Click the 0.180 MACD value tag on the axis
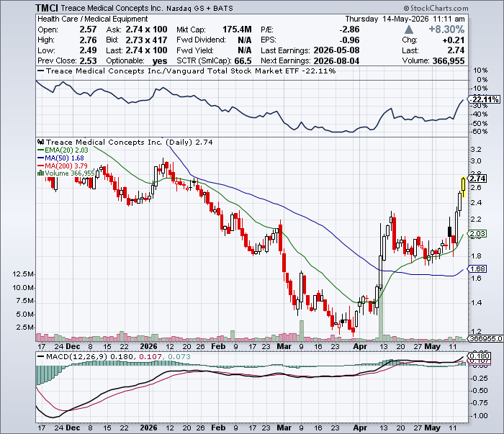The height and width of the screenshot is (434, 504). (x=480, y=356)
